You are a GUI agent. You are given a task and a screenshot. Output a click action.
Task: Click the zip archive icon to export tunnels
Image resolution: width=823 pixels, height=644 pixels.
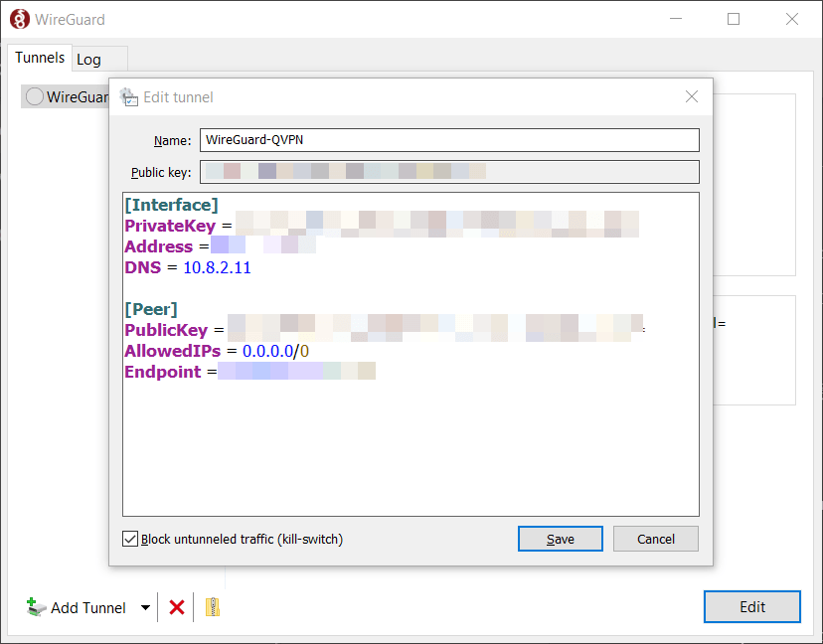click(x=212, y=607)
